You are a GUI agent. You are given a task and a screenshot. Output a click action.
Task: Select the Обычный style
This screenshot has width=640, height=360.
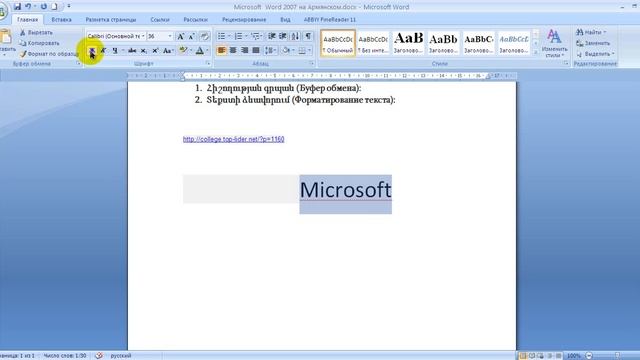338,43
